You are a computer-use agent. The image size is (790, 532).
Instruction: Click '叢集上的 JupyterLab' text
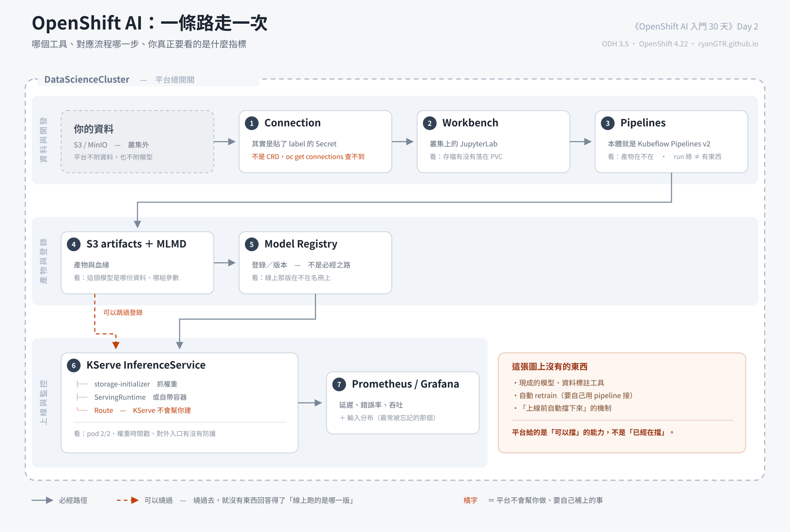point(463,144)
